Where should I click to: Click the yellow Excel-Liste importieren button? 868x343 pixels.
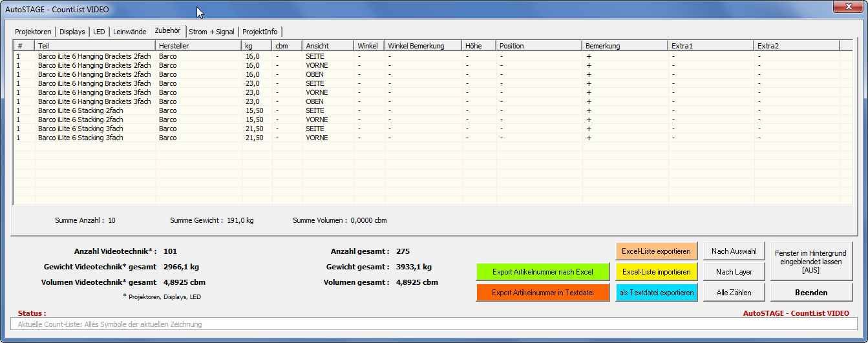(x=656, y=272)
